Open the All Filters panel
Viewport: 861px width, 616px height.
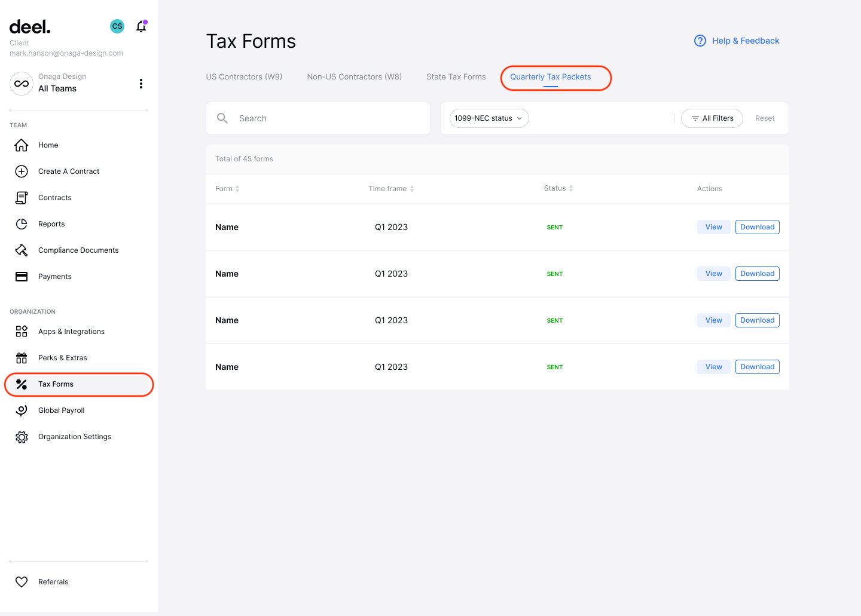(712, 118)
